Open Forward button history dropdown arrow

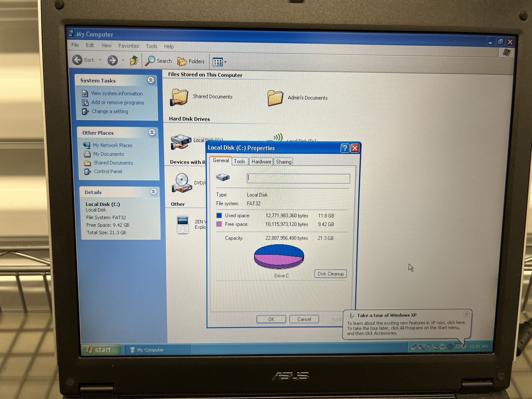click(x=123, y=61)
